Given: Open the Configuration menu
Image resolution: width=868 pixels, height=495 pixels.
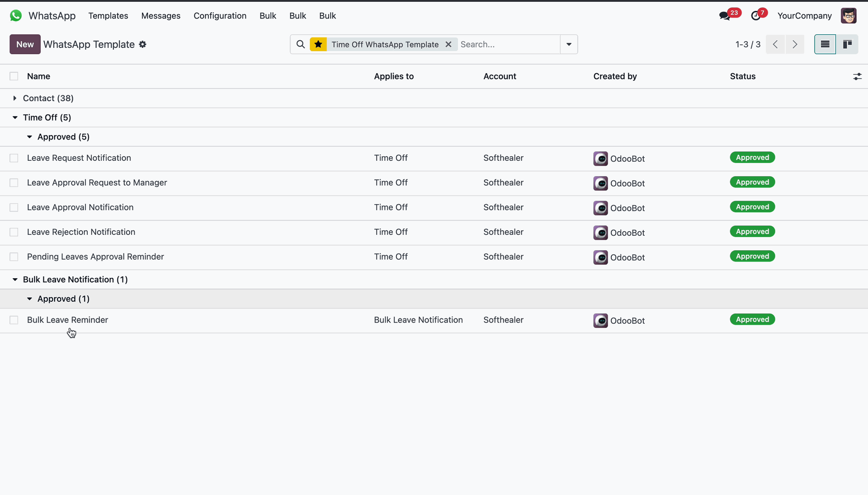Looking at the screenshot, I should (220, 16).
